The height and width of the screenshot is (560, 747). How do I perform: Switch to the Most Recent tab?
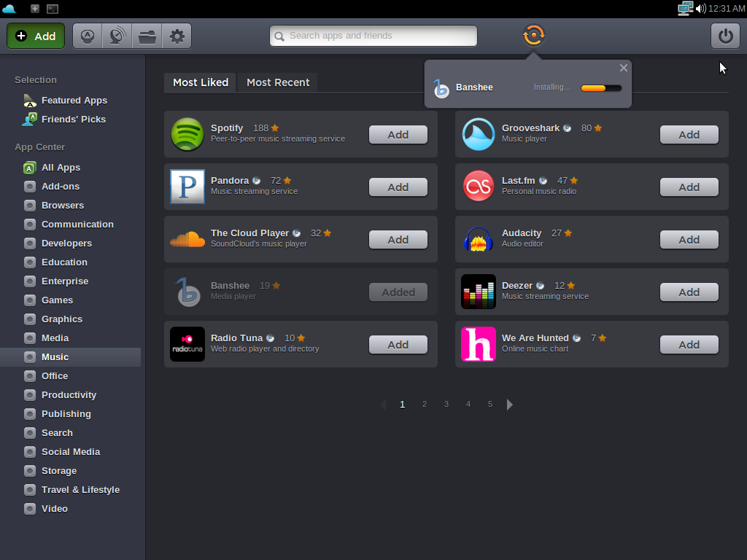(278, 82)
